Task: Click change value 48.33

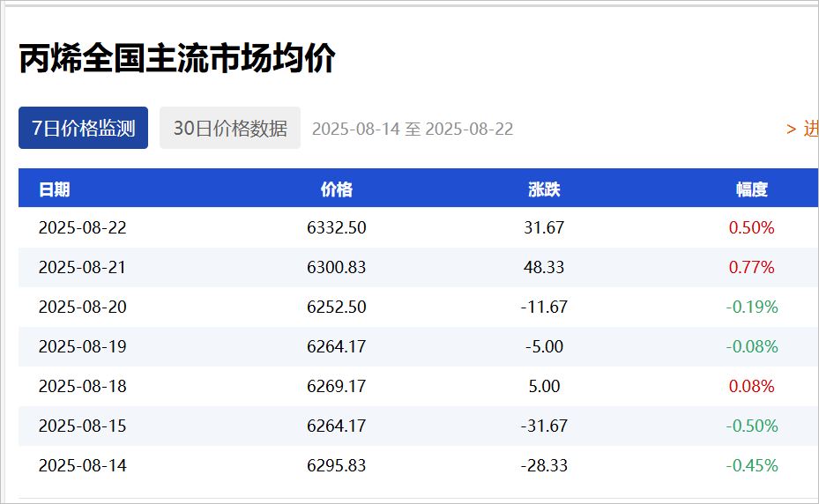Action: 544,267
